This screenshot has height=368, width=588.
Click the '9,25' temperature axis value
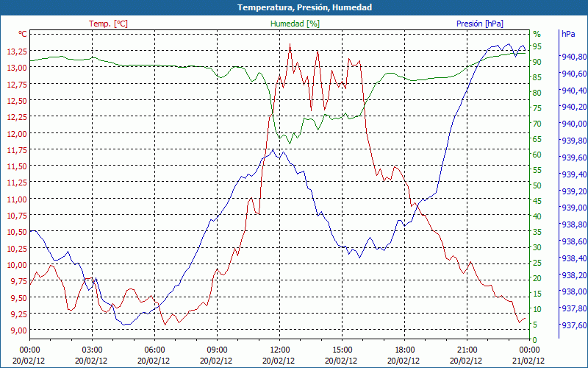19,314
